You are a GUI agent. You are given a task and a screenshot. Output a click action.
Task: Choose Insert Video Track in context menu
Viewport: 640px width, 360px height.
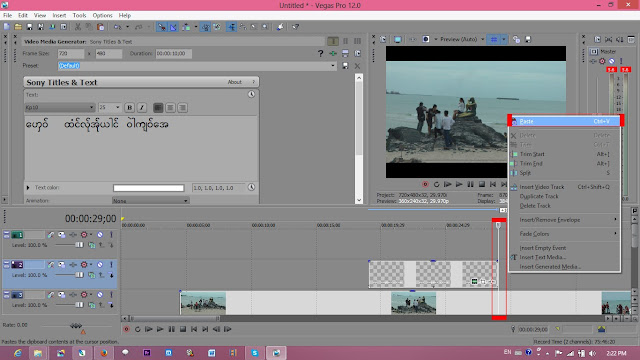(x=564, y=187)
